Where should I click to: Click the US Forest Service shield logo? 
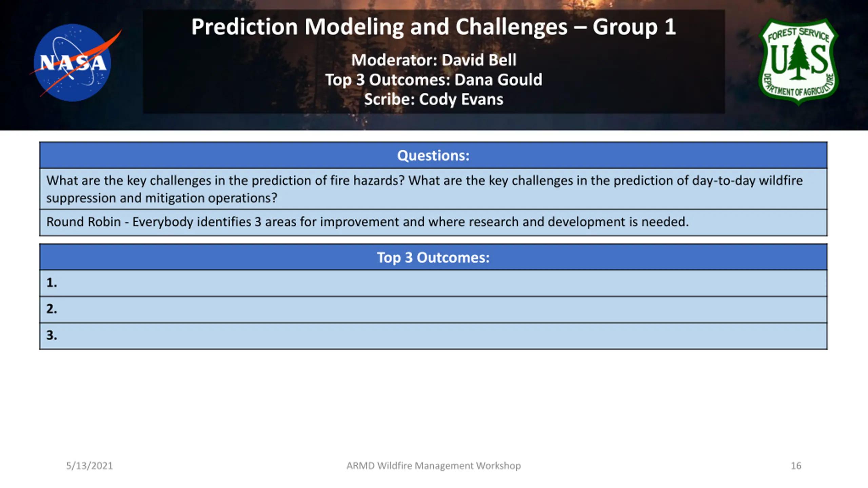pyautogui.click(x=798, y=62)
